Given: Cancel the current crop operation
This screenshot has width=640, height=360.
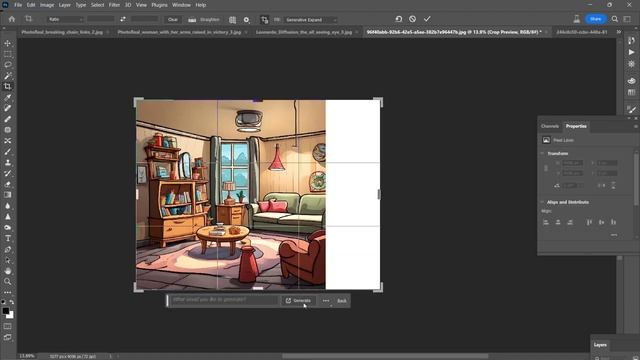Looking at the screenshot, I should [412, 19].
